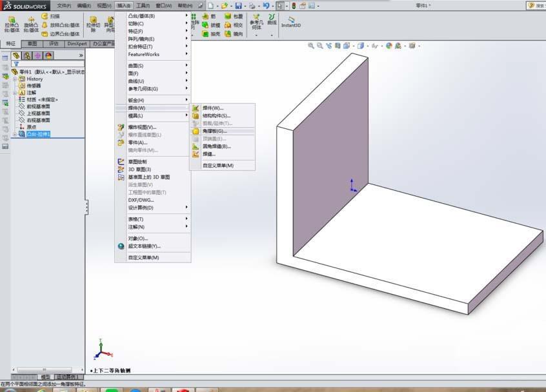Expand the History folder in feature tree

point(14,79)
